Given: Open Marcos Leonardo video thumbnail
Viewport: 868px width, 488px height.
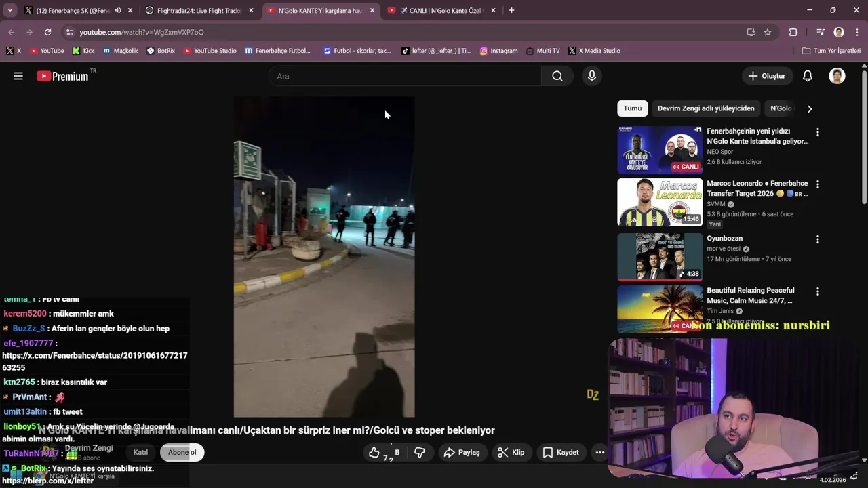Looking at the screenshot, I should (x=660, y=202).
